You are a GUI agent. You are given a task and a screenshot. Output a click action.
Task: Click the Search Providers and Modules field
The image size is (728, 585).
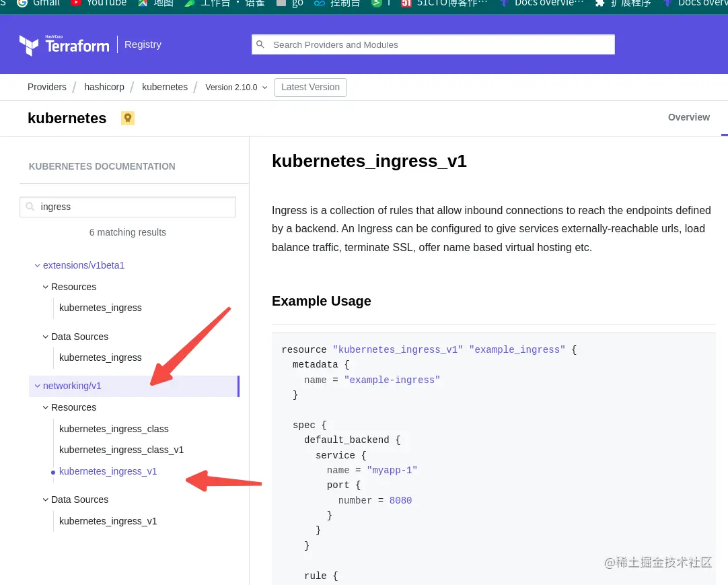[433, 44]
